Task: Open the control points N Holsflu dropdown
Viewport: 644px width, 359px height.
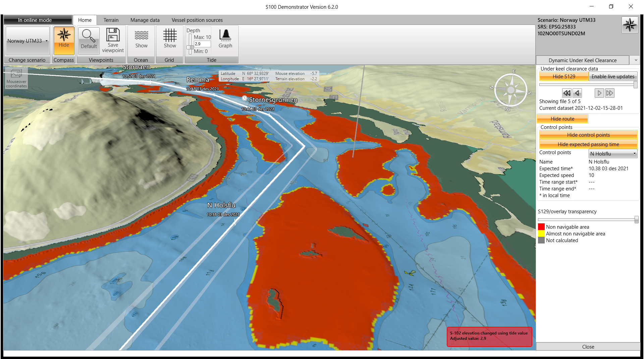Action: pos(613,154)
